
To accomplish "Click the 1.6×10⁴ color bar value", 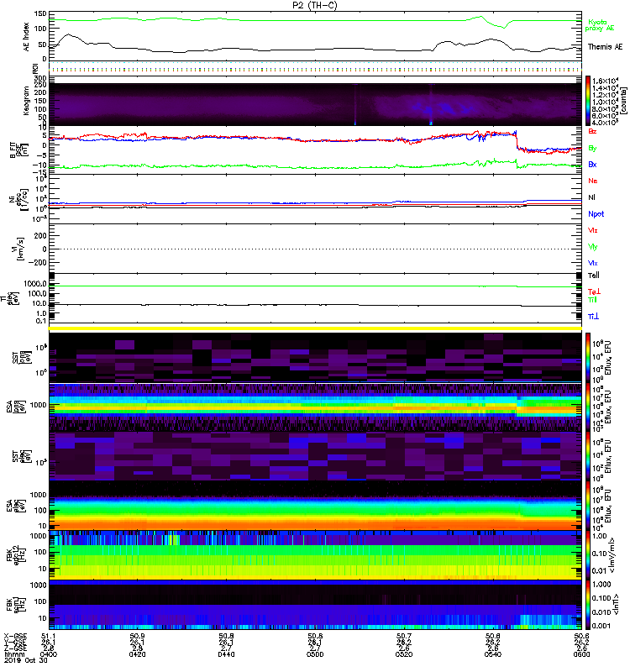I will (x=605, y=81).
